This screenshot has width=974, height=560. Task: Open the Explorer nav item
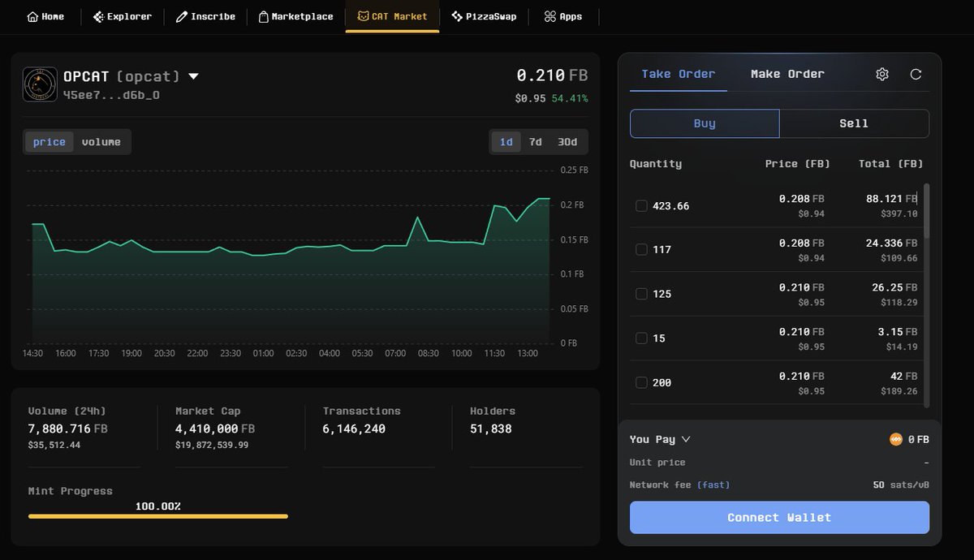pyautogui.click(x=123, y=16)
